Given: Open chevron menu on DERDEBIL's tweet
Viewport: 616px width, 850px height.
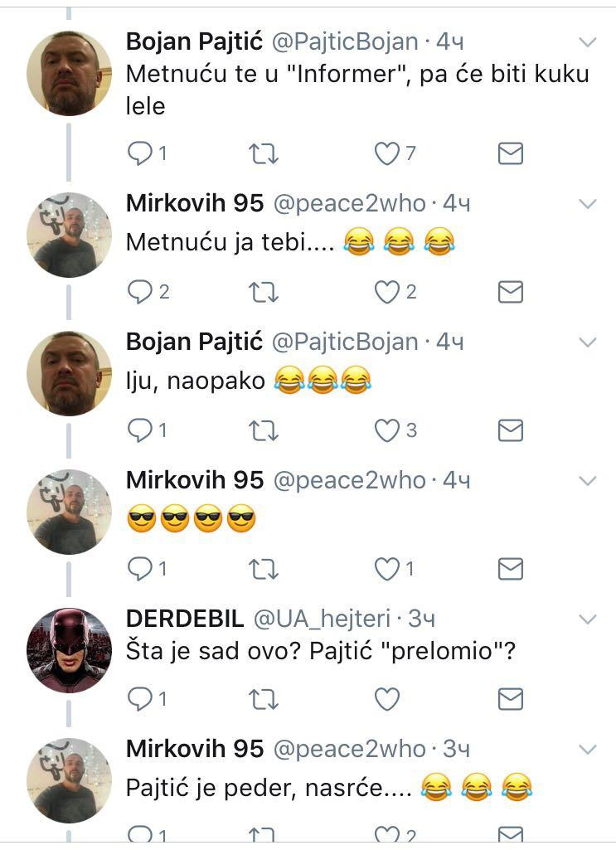Looking at the screenshot, I should click(587, 619).
